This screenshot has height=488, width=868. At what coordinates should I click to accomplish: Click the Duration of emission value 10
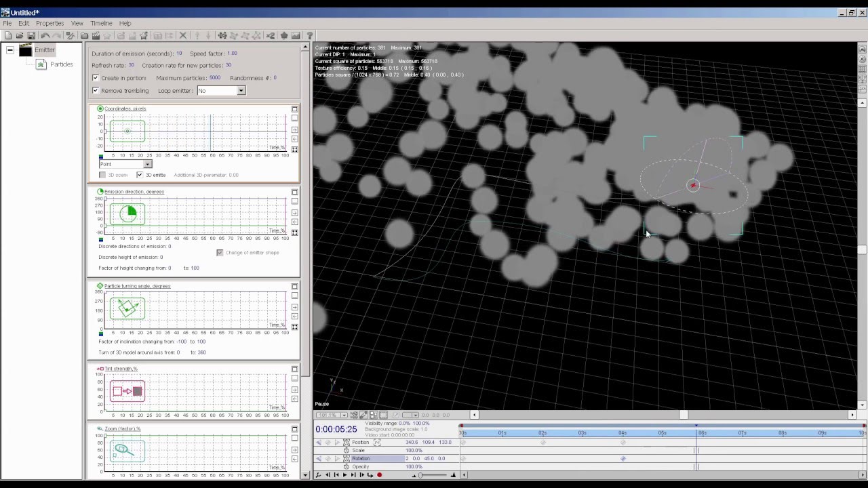pos(179,54)
